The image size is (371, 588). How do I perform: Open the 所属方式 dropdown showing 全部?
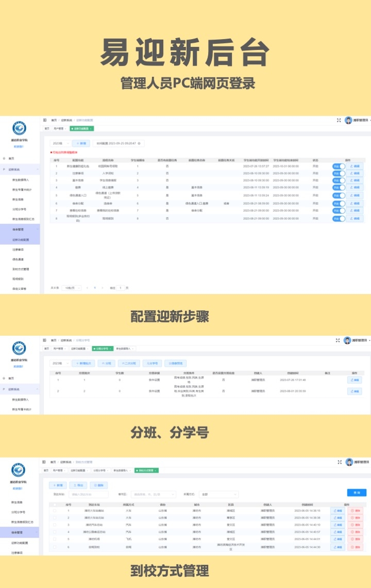pos(218,494)
